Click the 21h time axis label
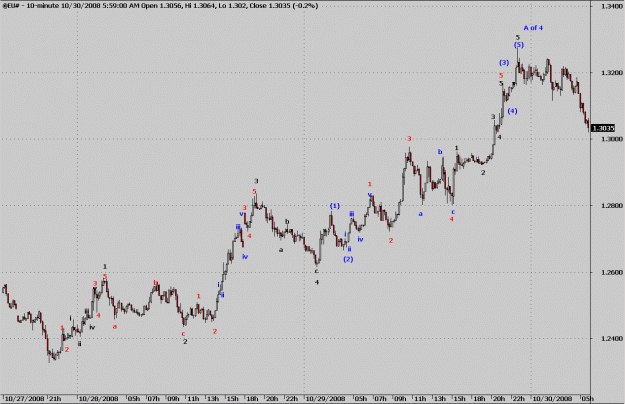Viewport: 625px width, 404px height. point(55,398)
